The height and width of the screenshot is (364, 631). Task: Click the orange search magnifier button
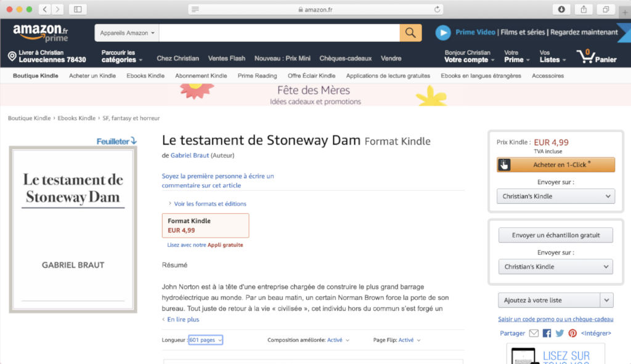410,33
